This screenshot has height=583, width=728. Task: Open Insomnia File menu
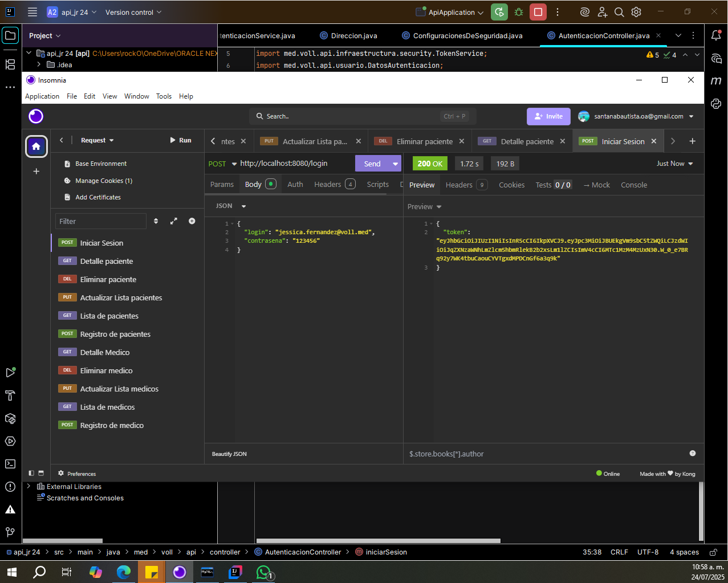[x=72, y=96]
